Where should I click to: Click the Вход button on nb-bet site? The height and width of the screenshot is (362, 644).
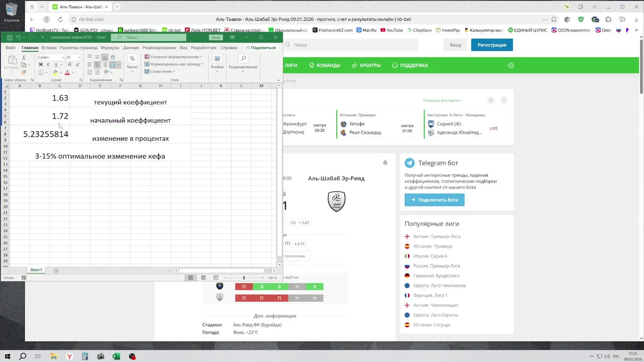click(455, 45)
